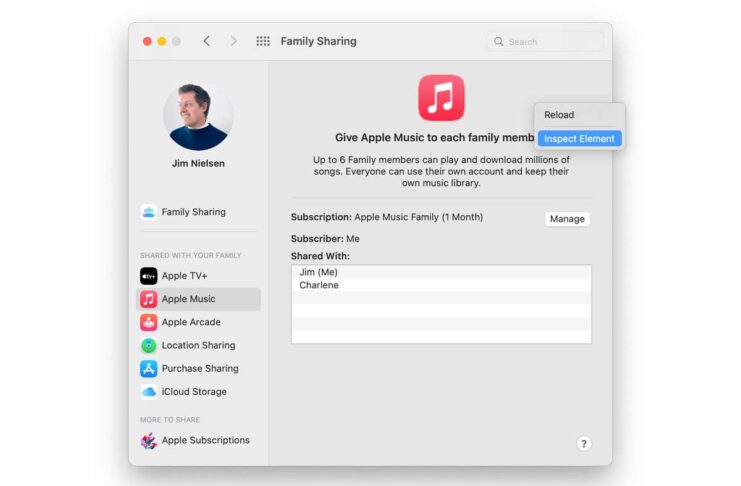The width and height of the screenshot is (741, 486).
Task: Click the large Apple Music app icon
Action: coord(441,97)
